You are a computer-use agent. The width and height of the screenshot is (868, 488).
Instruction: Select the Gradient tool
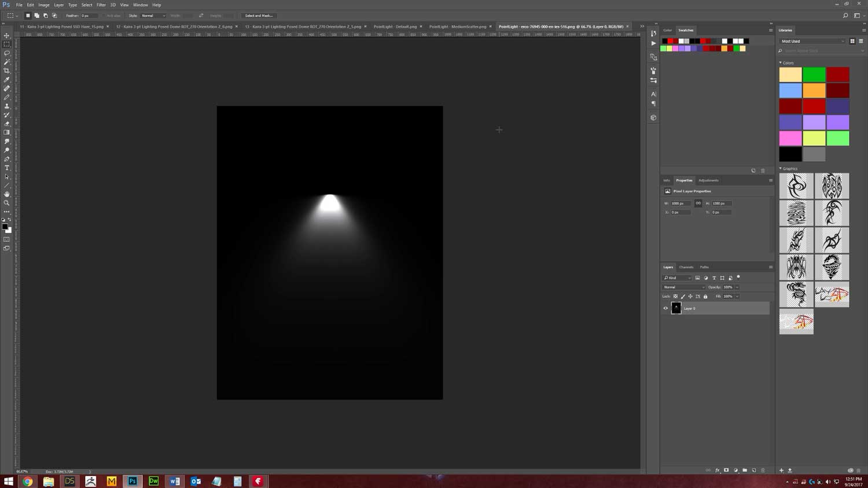(x=7, y=132)
